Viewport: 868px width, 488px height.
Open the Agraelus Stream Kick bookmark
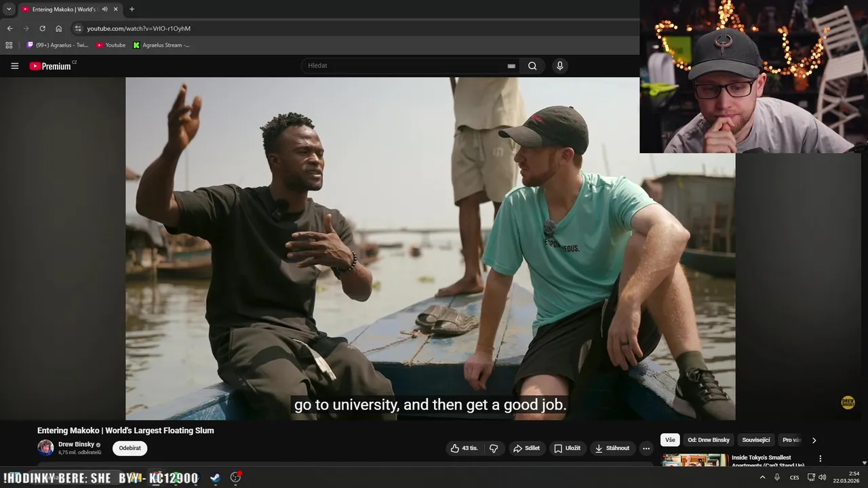click(161, 45)
